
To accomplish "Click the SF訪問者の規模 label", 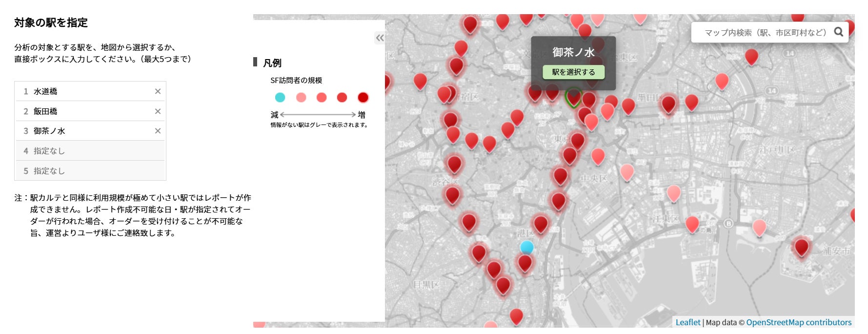I will pos(296,80).
